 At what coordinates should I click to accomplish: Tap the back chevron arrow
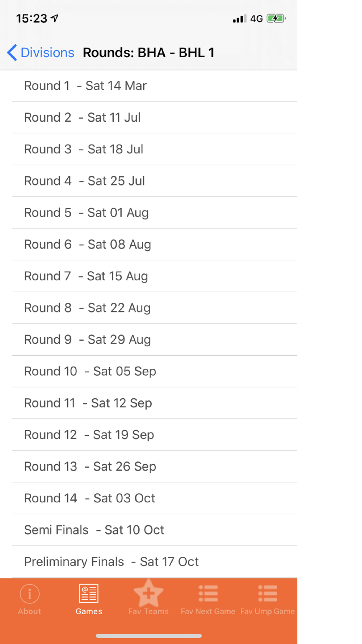coord(12,53)
